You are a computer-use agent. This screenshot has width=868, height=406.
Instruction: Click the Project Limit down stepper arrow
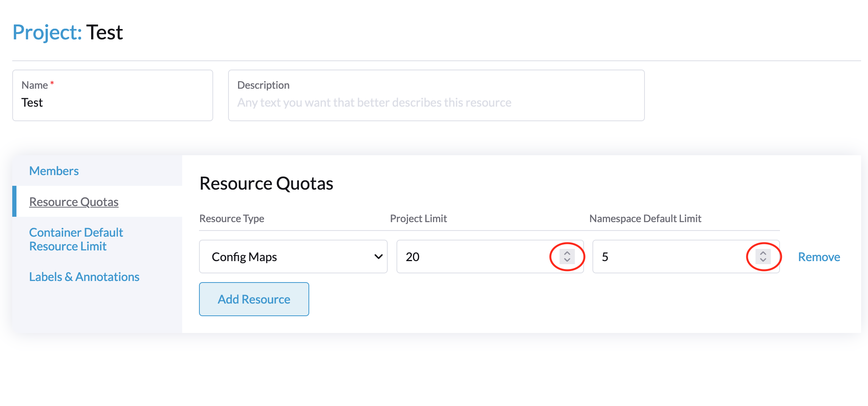[566, 261]
